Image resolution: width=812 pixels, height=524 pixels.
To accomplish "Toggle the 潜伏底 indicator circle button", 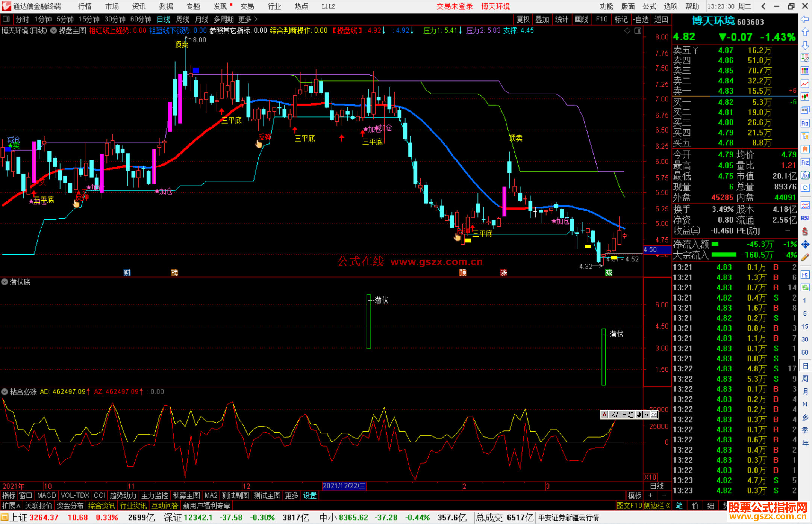I will point(5,282).
